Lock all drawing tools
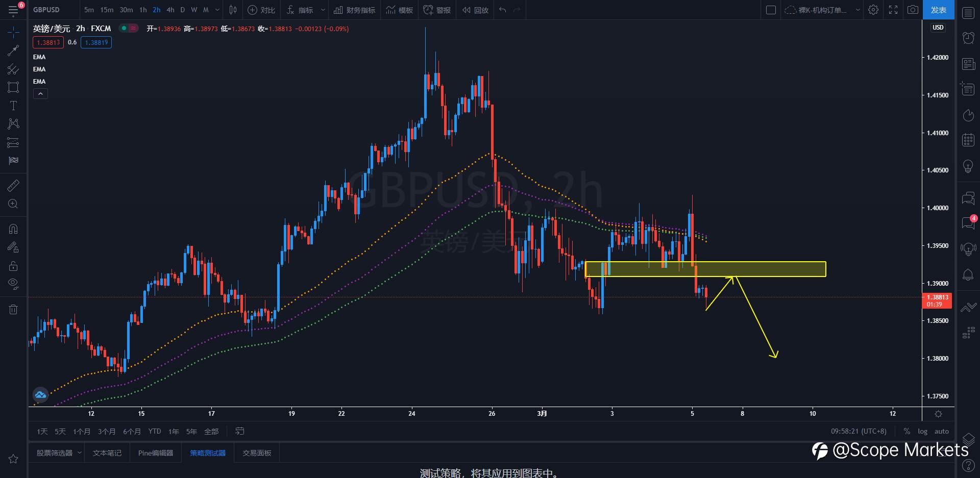 [13, 266]
